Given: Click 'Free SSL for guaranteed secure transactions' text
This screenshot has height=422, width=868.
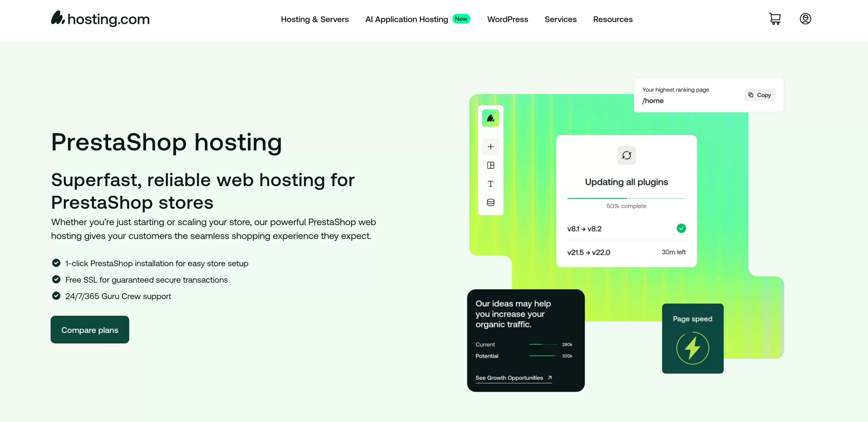Looking at the screenshot, I should (x=146, y=280).
